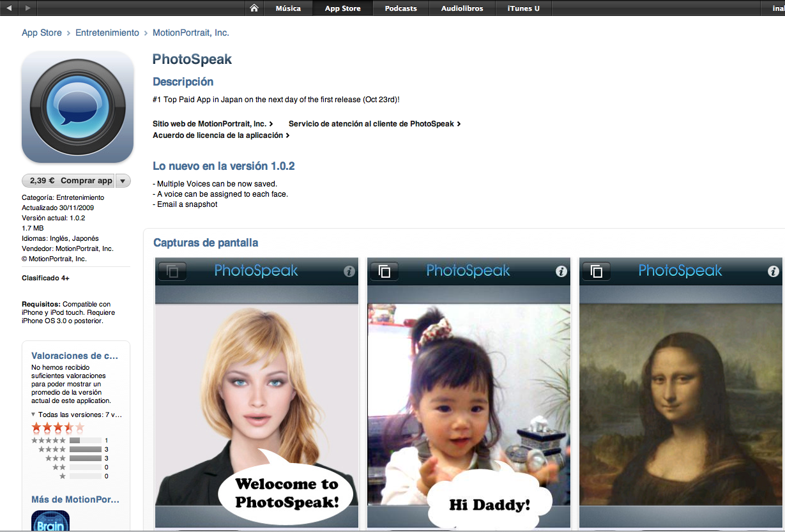Select the App Store tab in top bar
The width and height of the screenshot is (785, 532).
point(343,8)
